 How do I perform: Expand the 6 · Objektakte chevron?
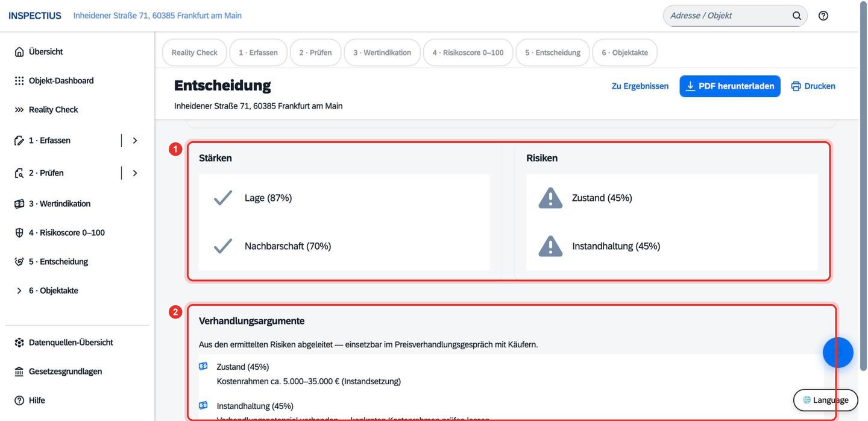[x=19, y=291]
